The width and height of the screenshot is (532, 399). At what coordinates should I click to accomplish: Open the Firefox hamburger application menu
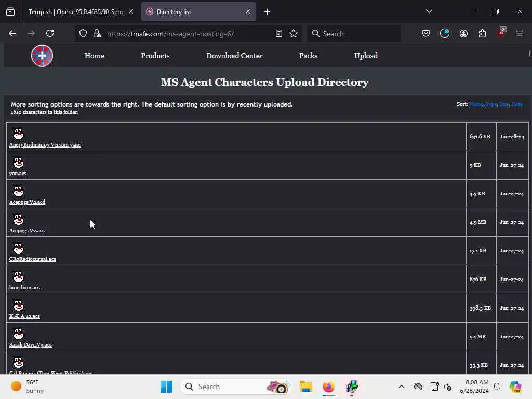(x=520, y=33)
